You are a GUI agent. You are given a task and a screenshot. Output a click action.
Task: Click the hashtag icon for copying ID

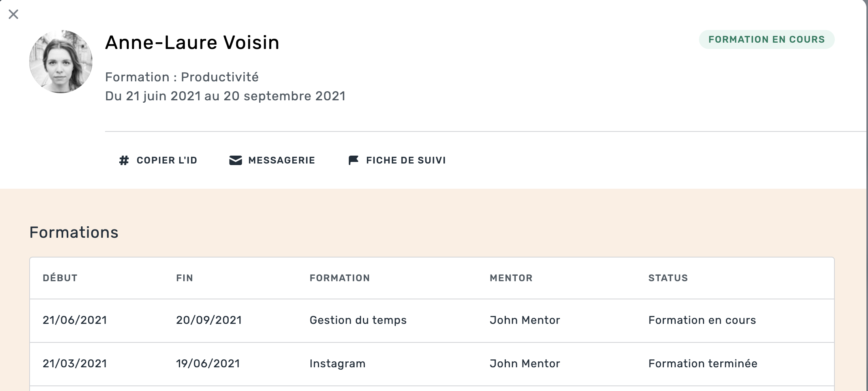[x=124, y=160]
